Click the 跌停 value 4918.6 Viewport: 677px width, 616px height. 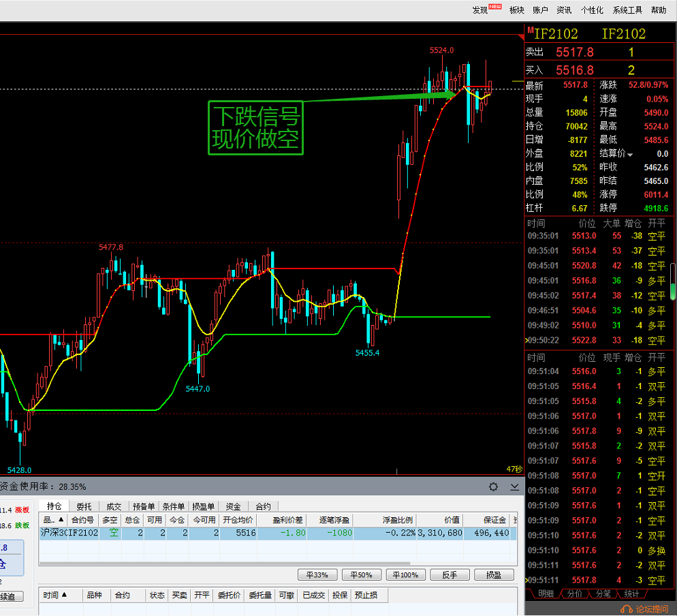click(656, 209)
